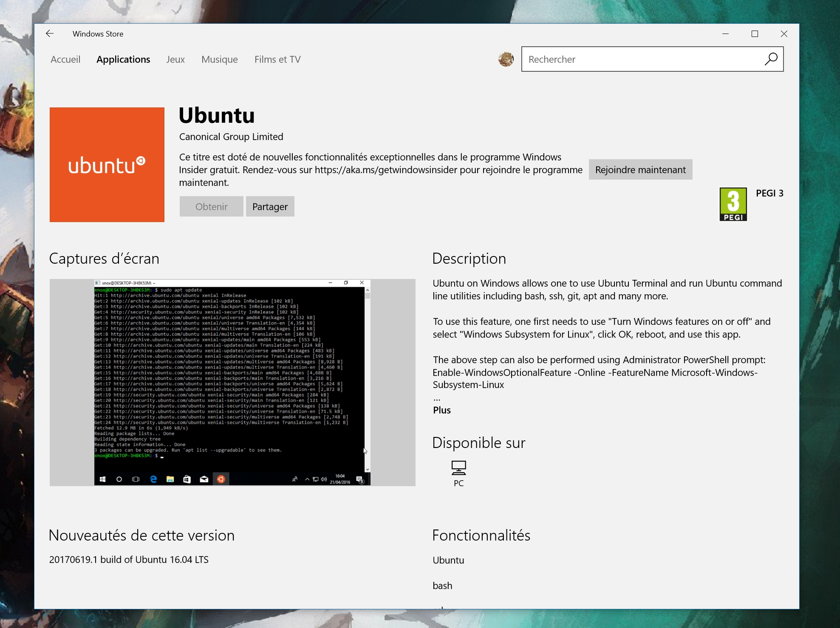Go to the Accueil tab
This screenshot has height=628, width=840.
tap(65, 59)
